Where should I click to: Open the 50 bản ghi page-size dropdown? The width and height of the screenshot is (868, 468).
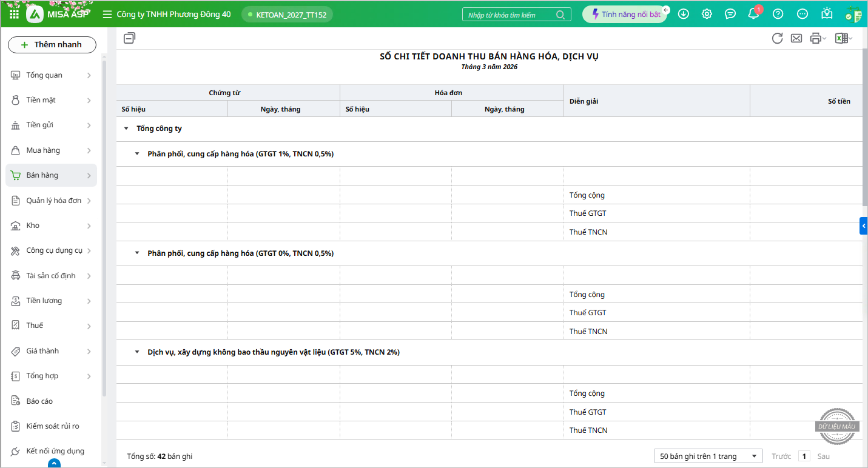(x=708, y=456)
